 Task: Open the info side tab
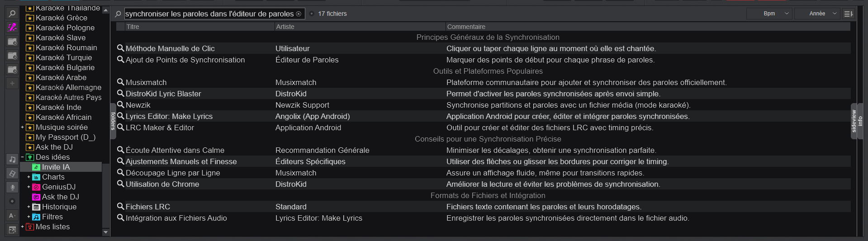(860, 121)
